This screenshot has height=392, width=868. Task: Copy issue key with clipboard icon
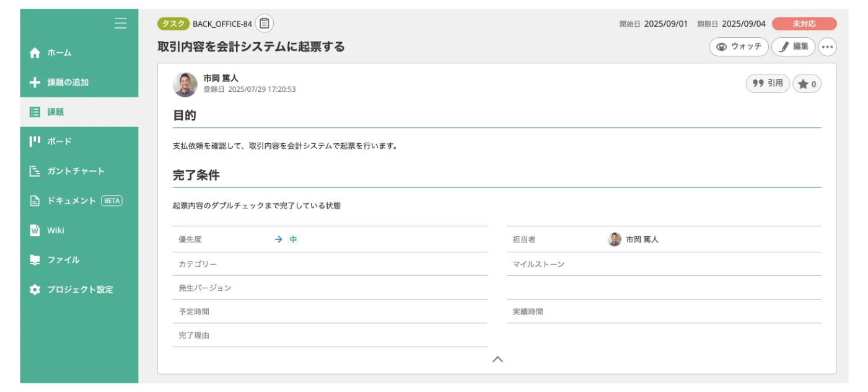[x=265, y=24]
